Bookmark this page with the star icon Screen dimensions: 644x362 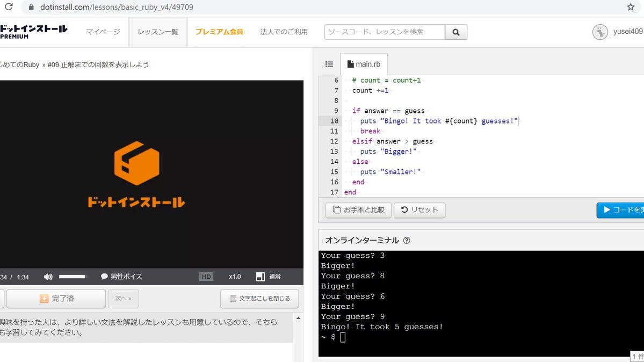click(631, 6)
